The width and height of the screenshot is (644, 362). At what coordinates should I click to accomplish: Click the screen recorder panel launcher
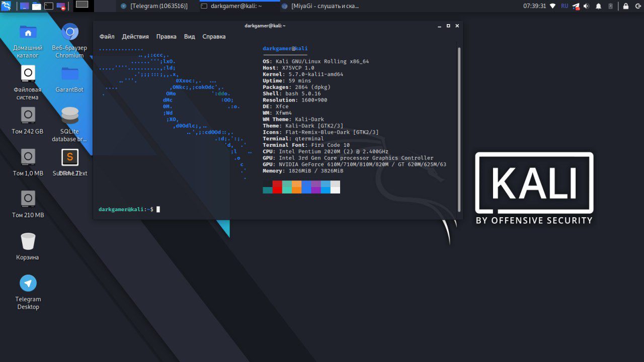61,6
